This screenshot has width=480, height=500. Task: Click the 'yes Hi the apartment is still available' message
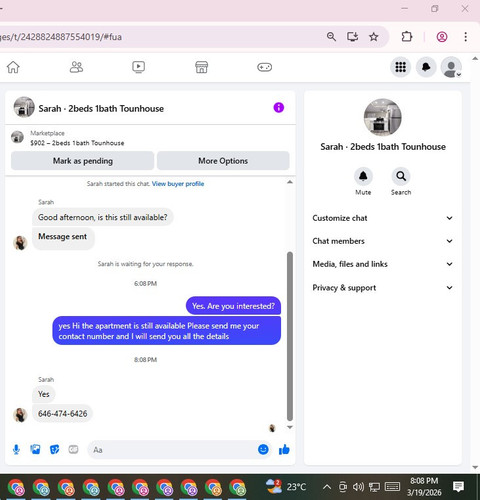click(167, 331)
